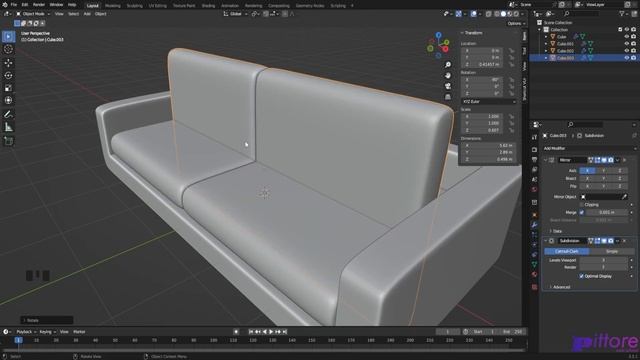Click the viewport zoom magnifier icon
The image size is (640, 360).
tap(448, 65)
